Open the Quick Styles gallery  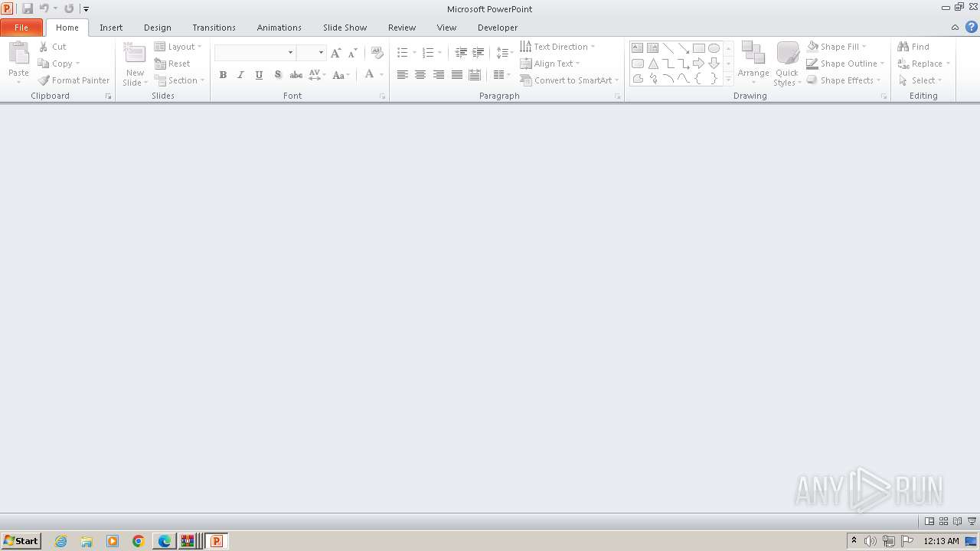[787, 64]
